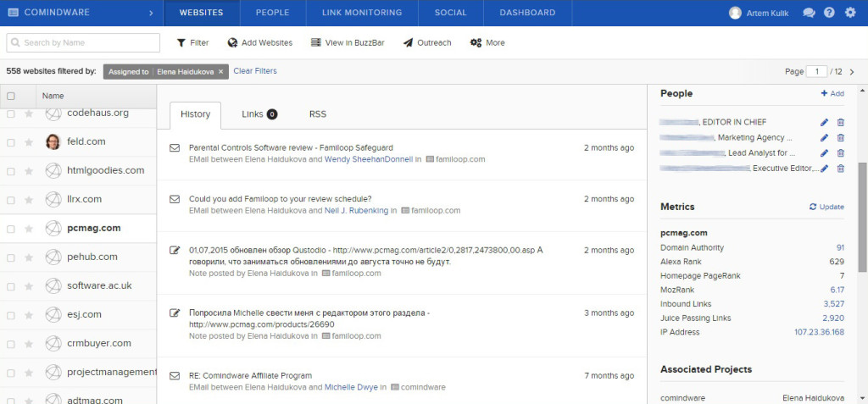Open the chat messages icon in header
Viewport: 868px width, 404px height.
[809, 13]
